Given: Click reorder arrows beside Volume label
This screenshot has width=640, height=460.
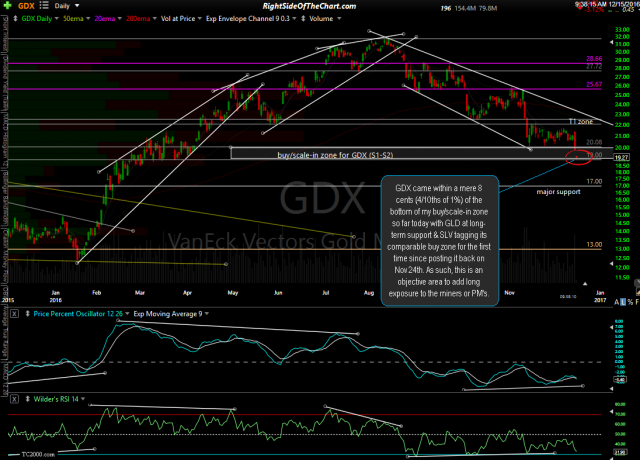Looking at the screenshot, I should point(303,19).
